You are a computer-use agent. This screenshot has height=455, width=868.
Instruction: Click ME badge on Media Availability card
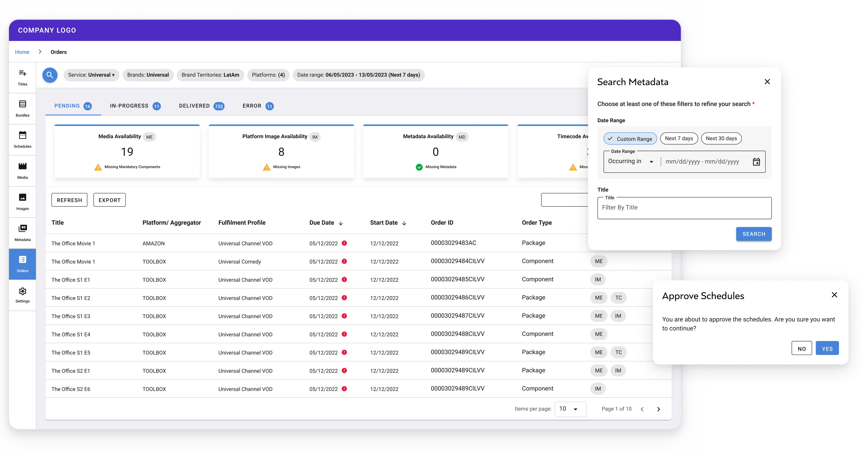tap(149, 137)
